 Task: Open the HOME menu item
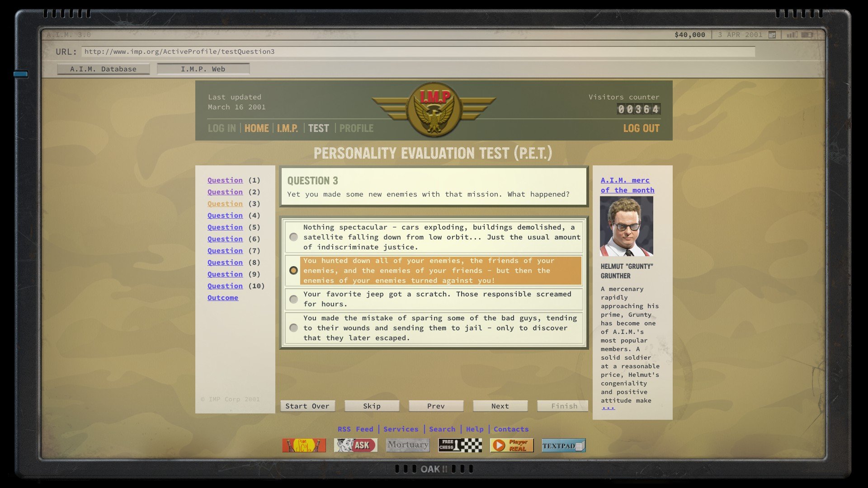coord(256,128)
